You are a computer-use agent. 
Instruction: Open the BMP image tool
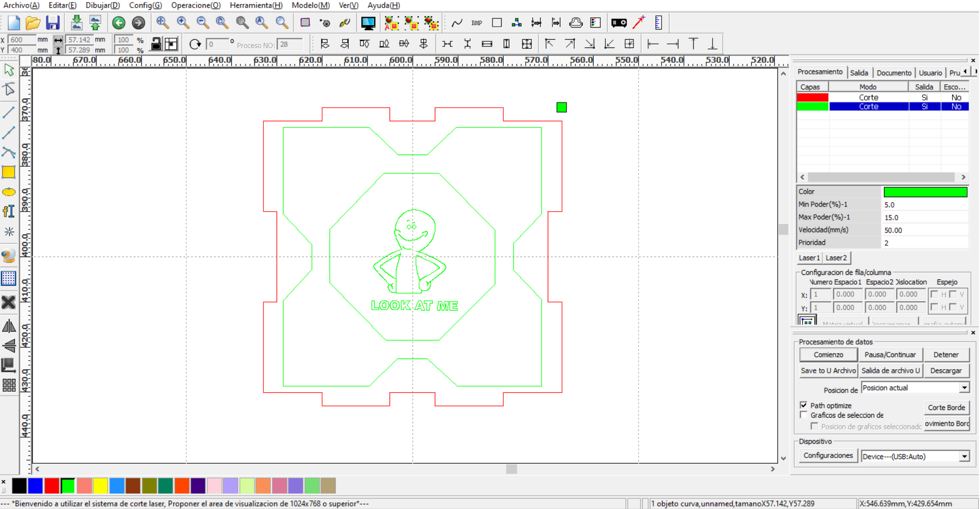477,23
